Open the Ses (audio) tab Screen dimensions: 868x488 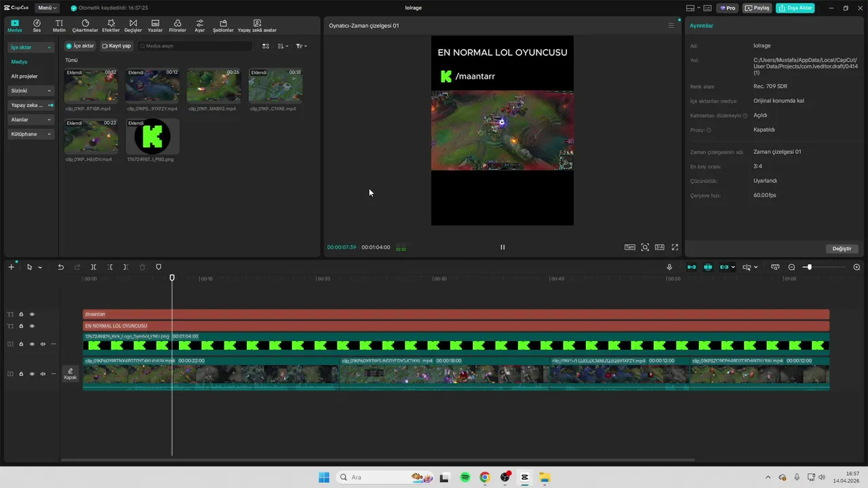[37, 26]
